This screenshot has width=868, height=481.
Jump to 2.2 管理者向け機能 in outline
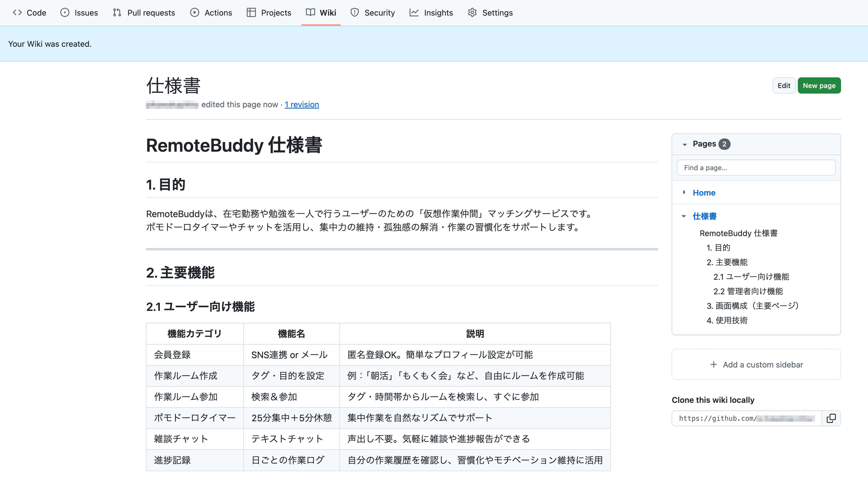(x=748, y=291)
